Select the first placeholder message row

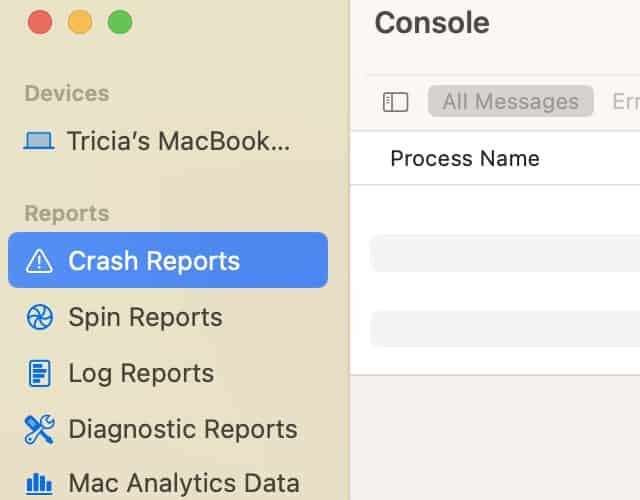(505, 253)
